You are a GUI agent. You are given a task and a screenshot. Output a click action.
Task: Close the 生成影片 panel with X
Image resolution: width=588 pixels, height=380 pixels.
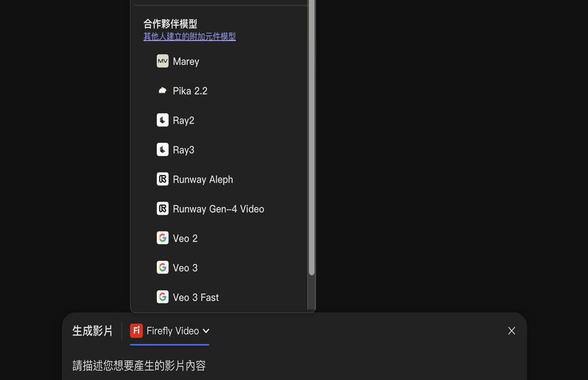tap(512, 331)
